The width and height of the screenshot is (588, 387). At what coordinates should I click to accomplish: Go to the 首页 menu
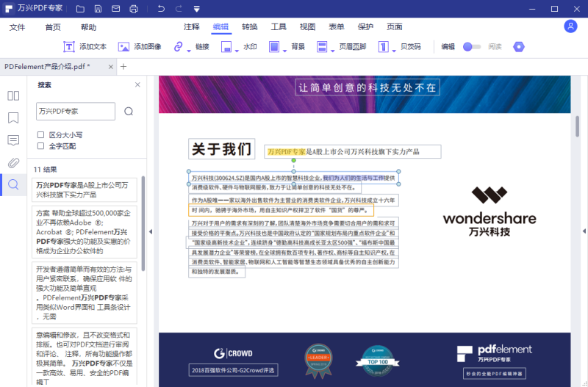coord(53,27)
